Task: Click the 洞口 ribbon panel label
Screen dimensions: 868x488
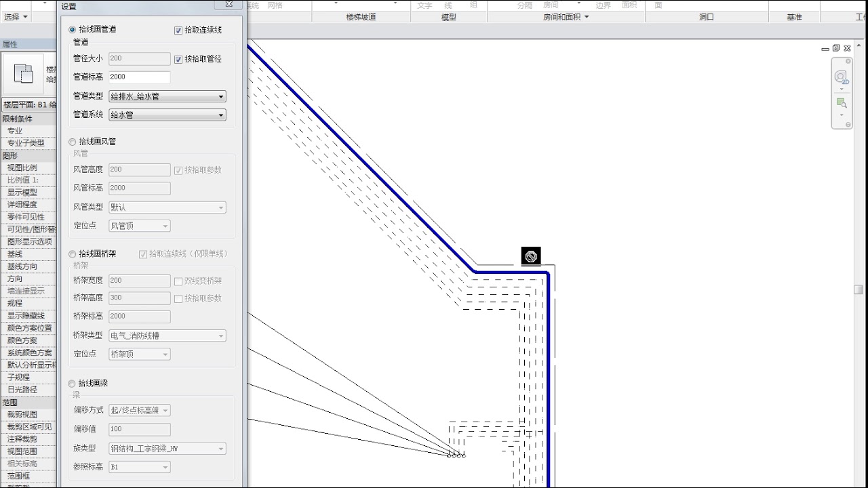Action: click(x=707, y=17)
